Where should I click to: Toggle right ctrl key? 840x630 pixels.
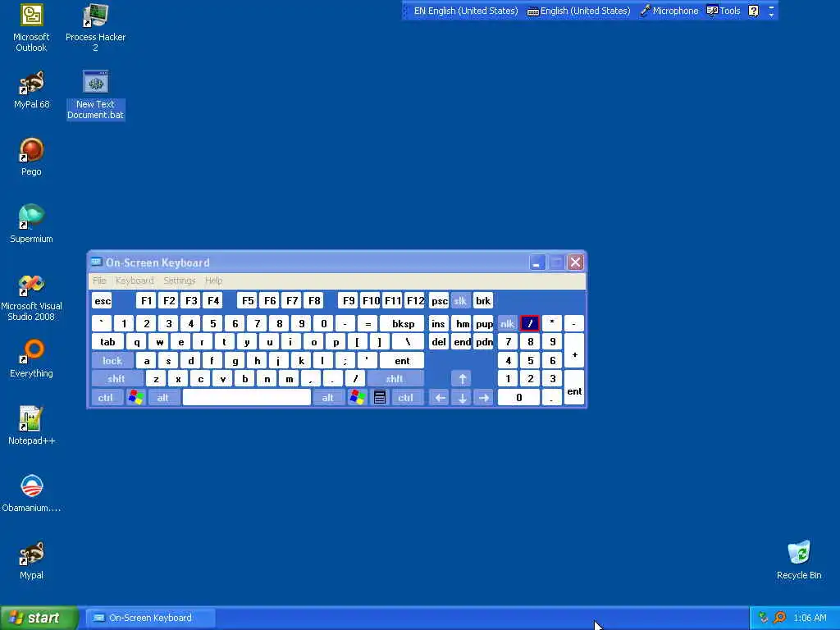(405, 398)
